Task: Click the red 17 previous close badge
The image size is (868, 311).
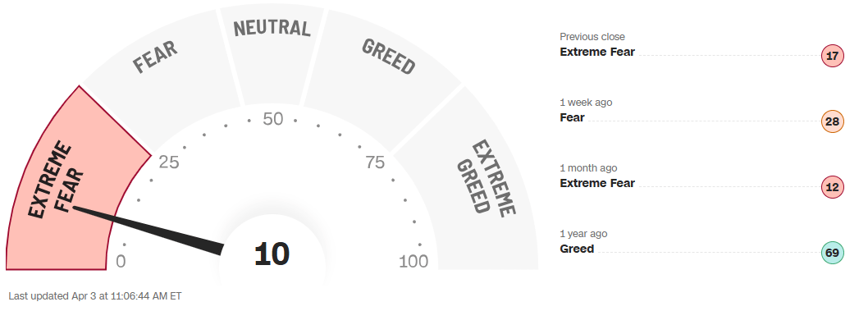Action: pos(832,56)
